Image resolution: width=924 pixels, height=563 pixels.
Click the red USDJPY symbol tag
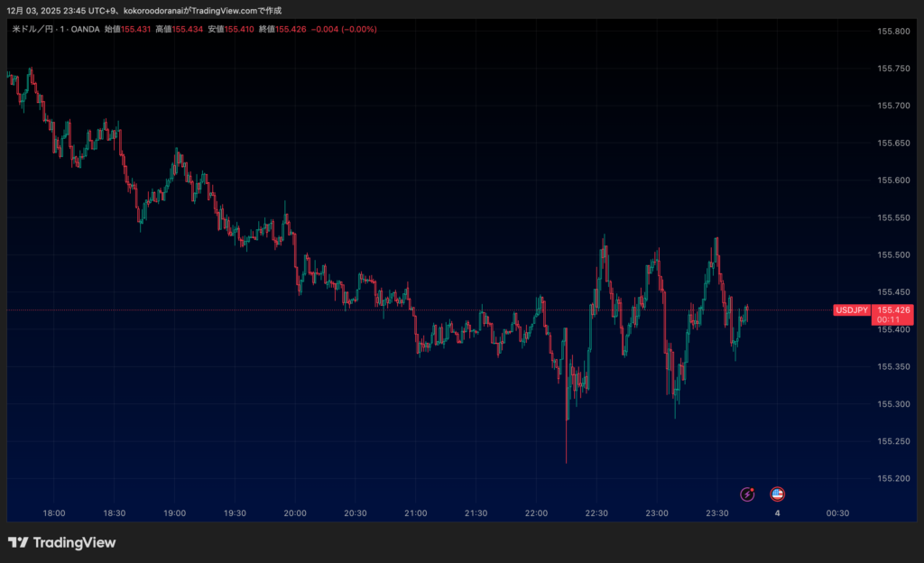[x=851, y=310]
